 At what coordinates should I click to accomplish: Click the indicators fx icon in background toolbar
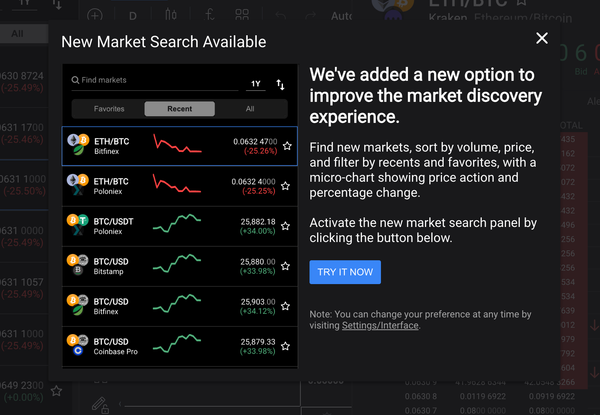pyautogui.click(x=210, y=15)
